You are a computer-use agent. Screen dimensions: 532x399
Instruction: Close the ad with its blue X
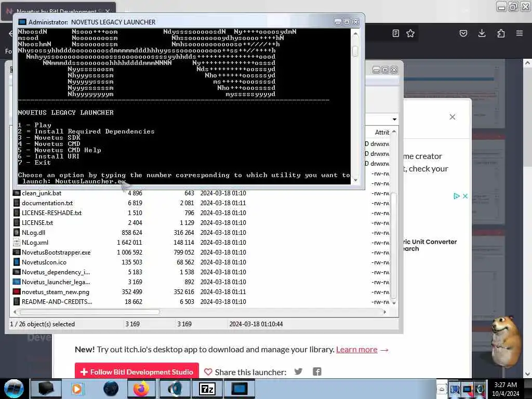coord(465,196)
